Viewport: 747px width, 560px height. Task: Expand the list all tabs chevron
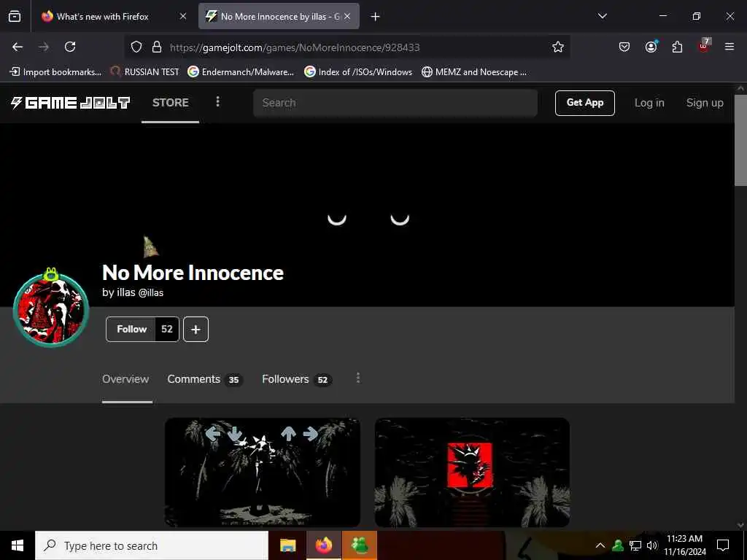[x=602, y=16]
